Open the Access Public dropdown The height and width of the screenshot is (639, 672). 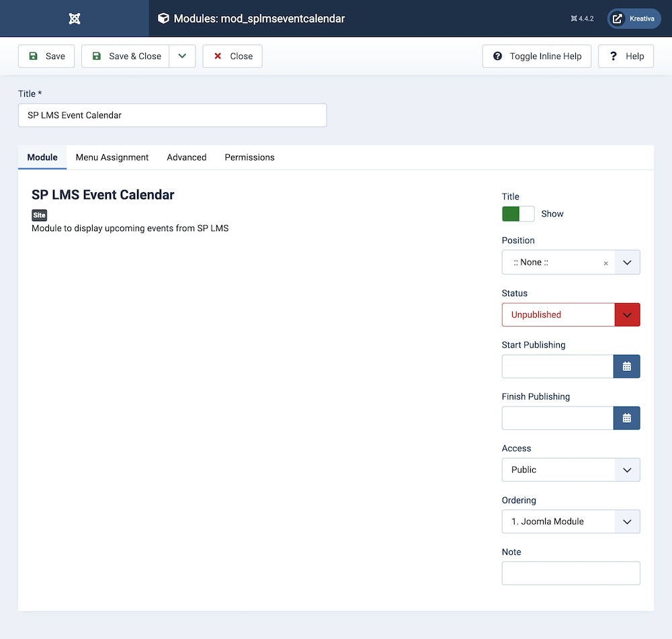(x=571, y=470)
